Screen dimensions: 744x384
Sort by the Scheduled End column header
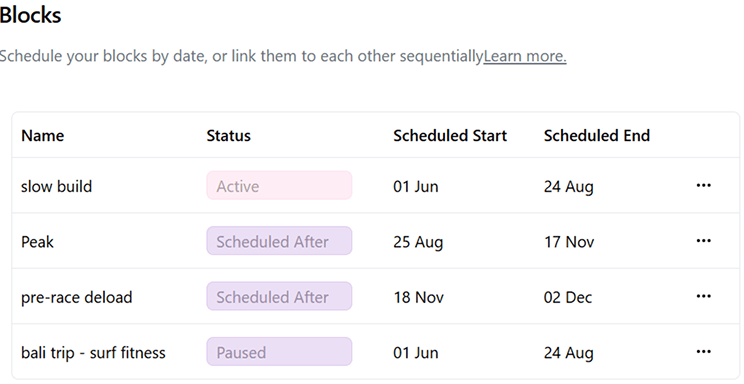coord(596,136)
